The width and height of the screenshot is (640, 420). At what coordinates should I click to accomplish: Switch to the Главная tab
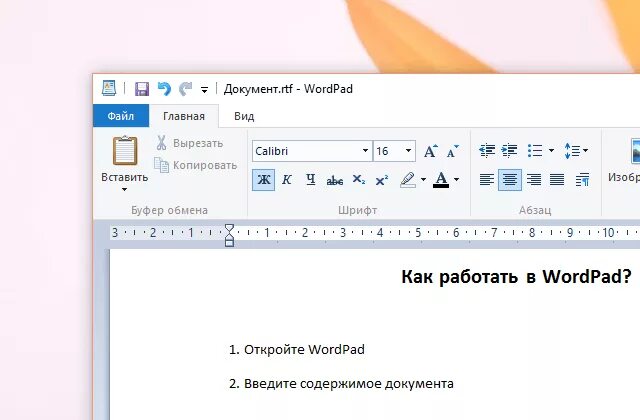point(184,116)
